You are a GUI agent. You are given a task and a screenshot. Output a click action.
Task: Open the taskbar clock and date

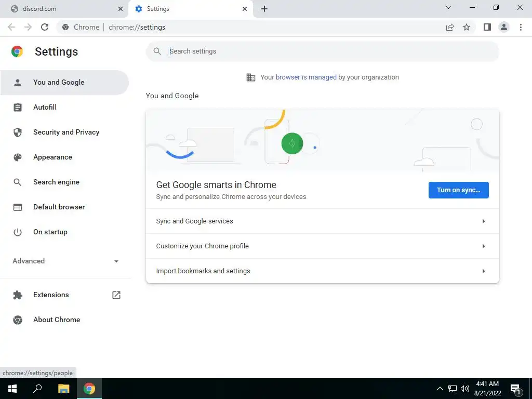click(487, 389)
